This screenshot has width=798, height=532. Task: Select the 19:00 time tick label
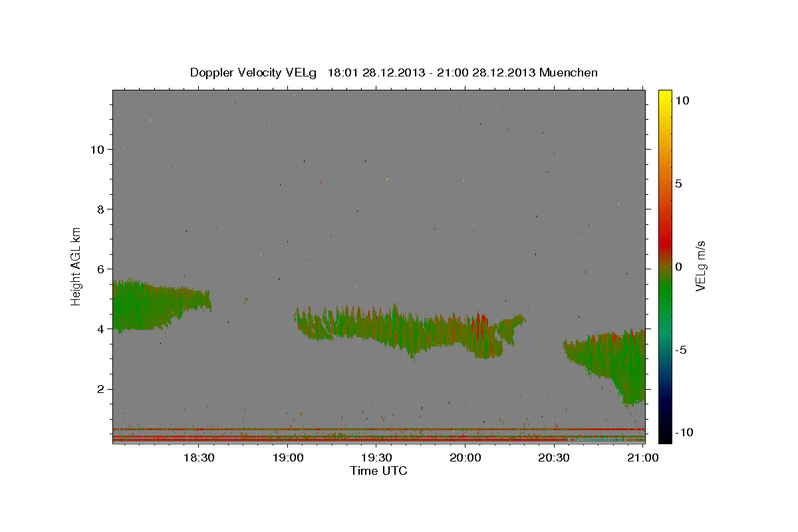[287, 458]
